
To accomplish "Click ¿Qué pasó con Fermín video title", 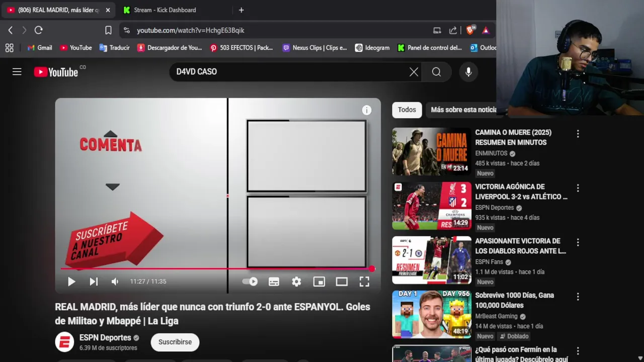I will (x=521, y=354).
